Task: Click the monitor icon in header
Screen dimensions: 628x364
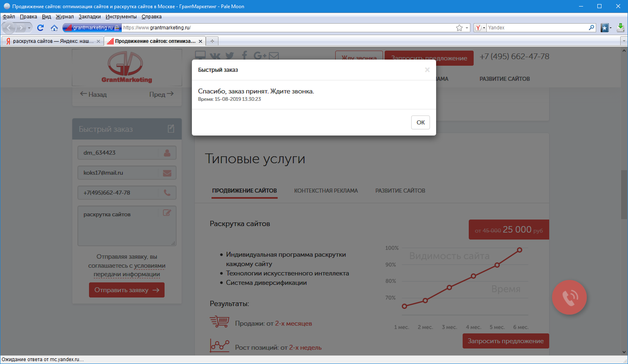Action: tap(200, 55)
